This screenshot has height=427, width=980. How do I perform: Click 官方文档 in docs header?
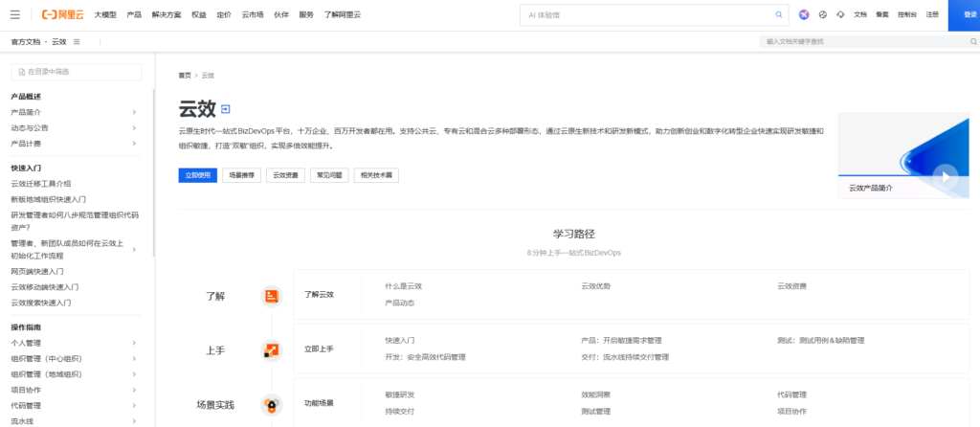[x=26, y=42]
